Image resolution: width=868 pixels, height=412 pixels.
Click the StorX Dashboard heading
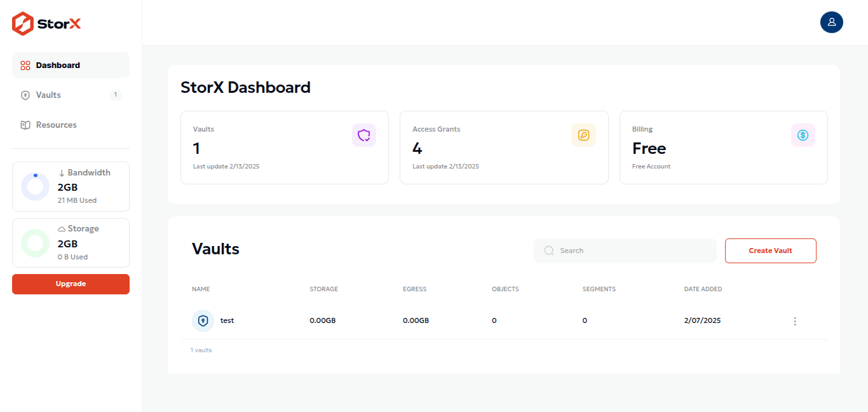(x=246, y=87)
